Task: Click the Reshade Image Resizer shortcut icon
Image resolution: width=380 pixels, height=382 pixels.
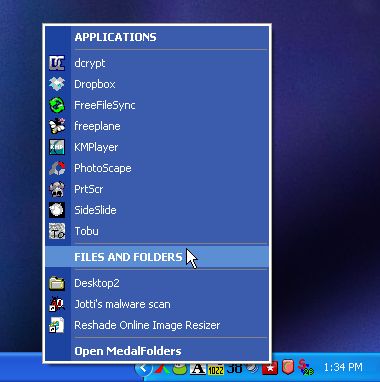Action: 57,325
